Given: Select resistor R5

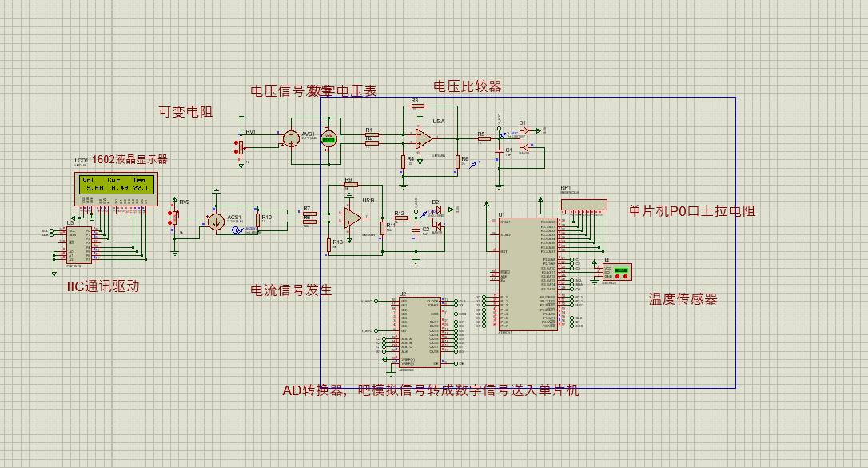Looking at the screenshot, I should (484, 138).
